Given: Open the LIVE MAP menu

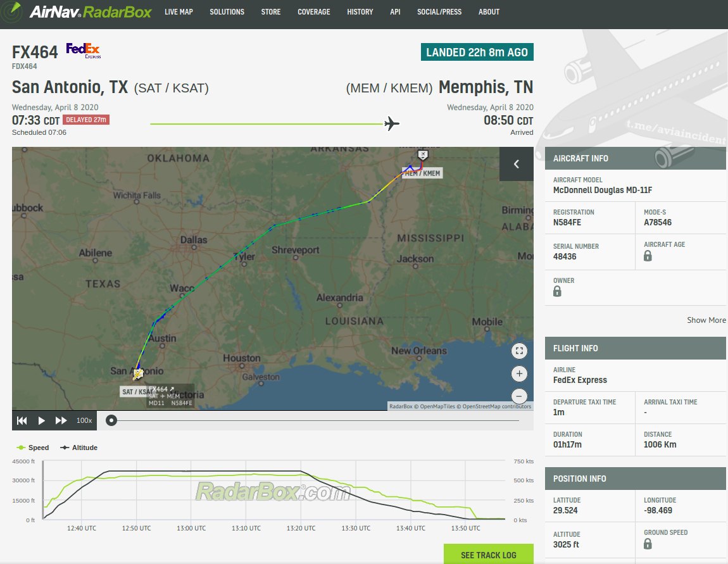Looking at the screenshot, I should (179, 12).
